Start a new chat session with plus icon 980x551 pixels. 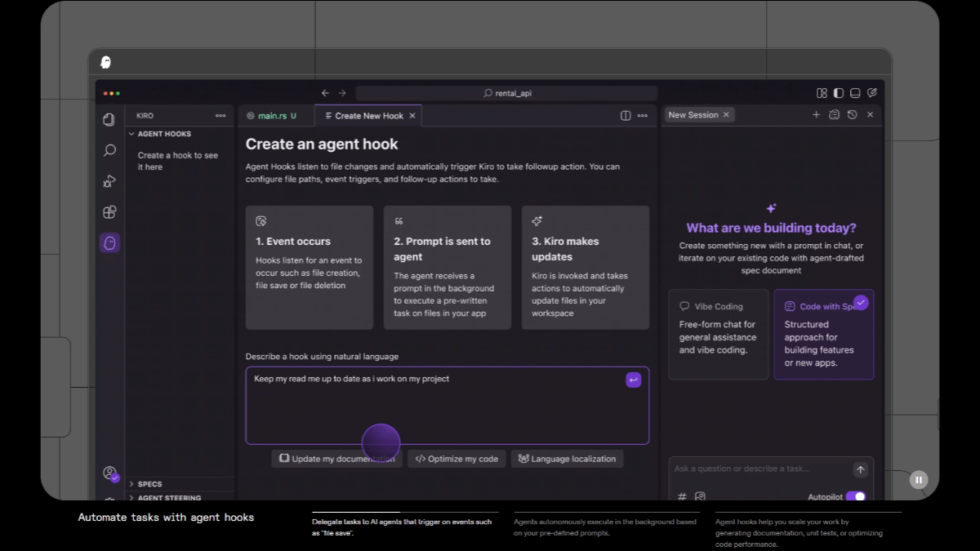816,115
